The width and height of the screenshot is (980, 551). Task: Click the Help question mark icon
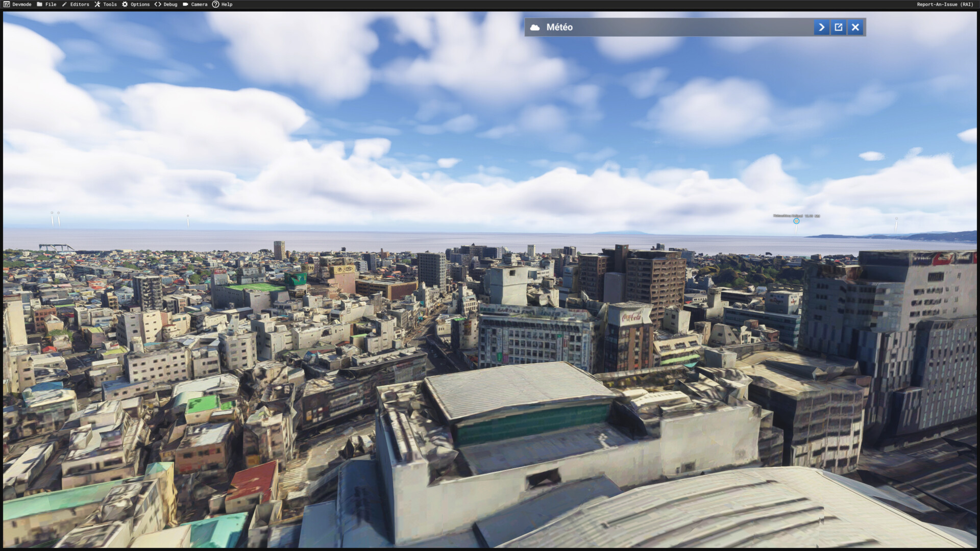tap(215, 4)
